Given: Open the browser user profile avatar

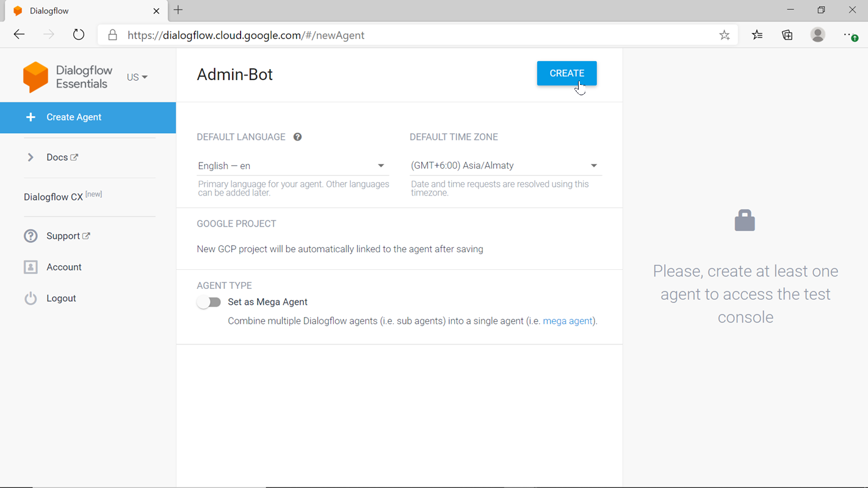Looking at the screenshot, I should tap(817, 35).
